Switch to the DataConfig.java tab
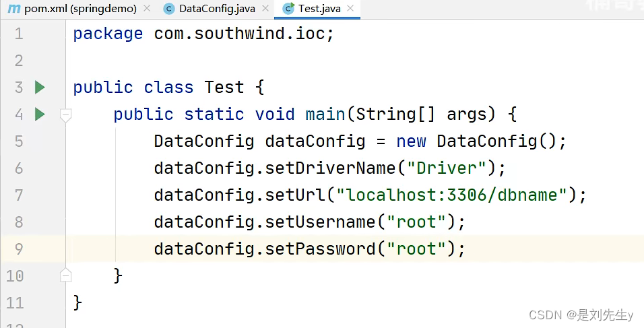Viewport: 644px width, 328px height. pos(217,9)
